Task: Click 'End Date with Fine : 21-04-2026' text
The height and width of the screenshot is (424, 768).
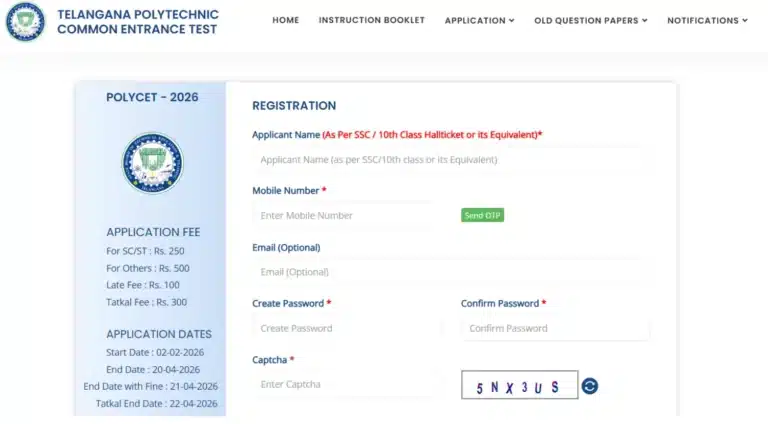Action: pos(150,386)
